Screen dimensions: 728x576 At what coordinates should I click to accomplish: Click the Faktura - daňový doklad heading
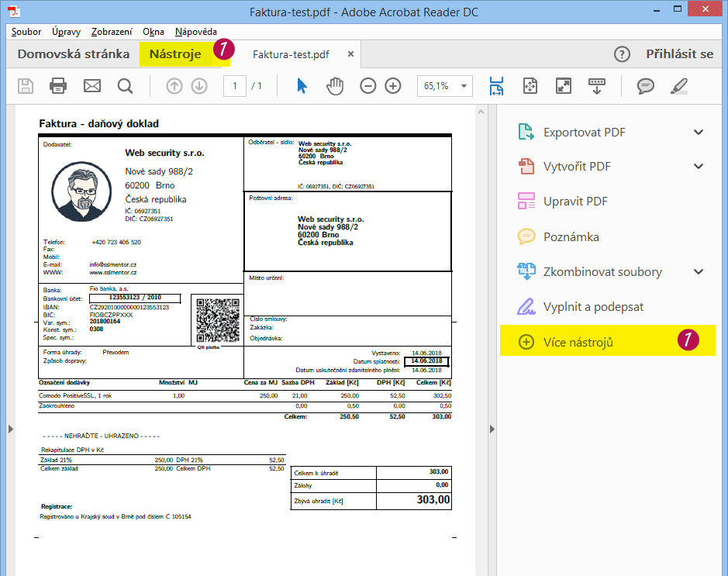(99, 123)
